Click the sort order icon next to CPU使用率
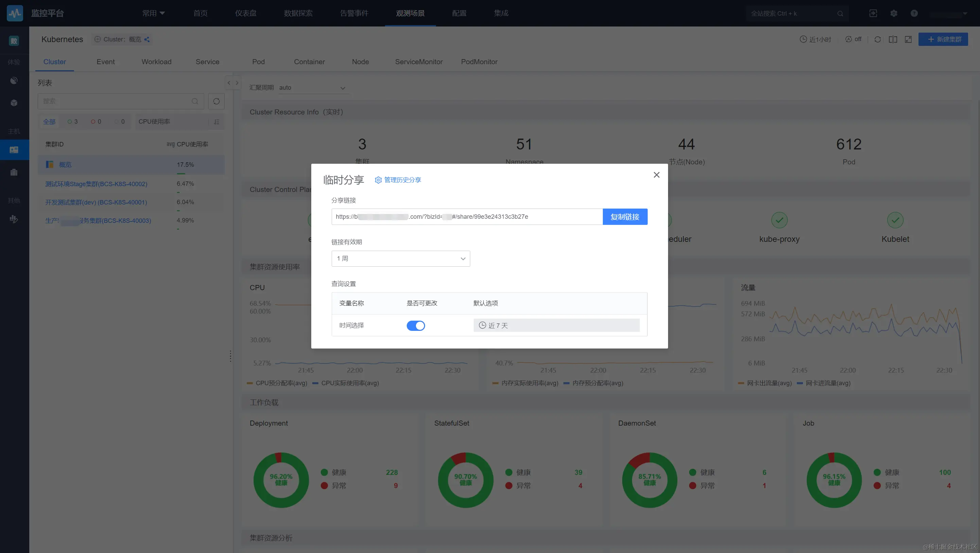 (216, 122)
